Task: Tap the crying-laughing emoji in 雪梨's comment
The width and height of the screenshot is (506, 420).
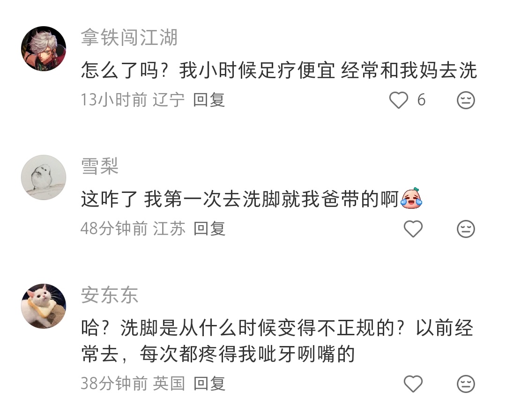Action: (411, 199)
